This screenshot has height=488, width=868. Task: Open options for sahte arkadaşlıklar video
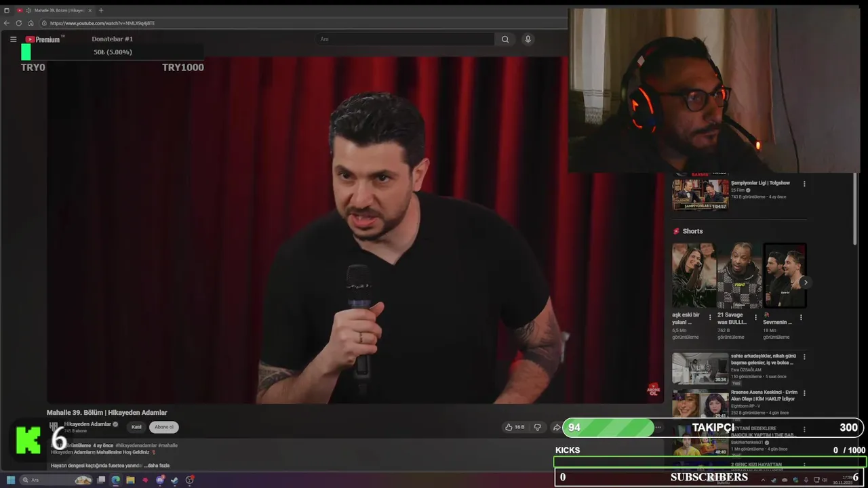point(804,357)
